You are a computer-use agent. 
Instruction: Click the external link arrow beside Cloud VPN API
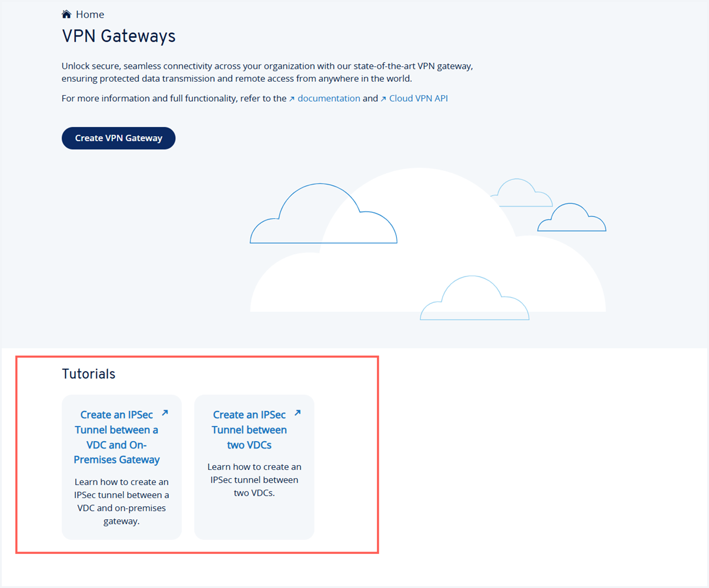click(383, 98)
